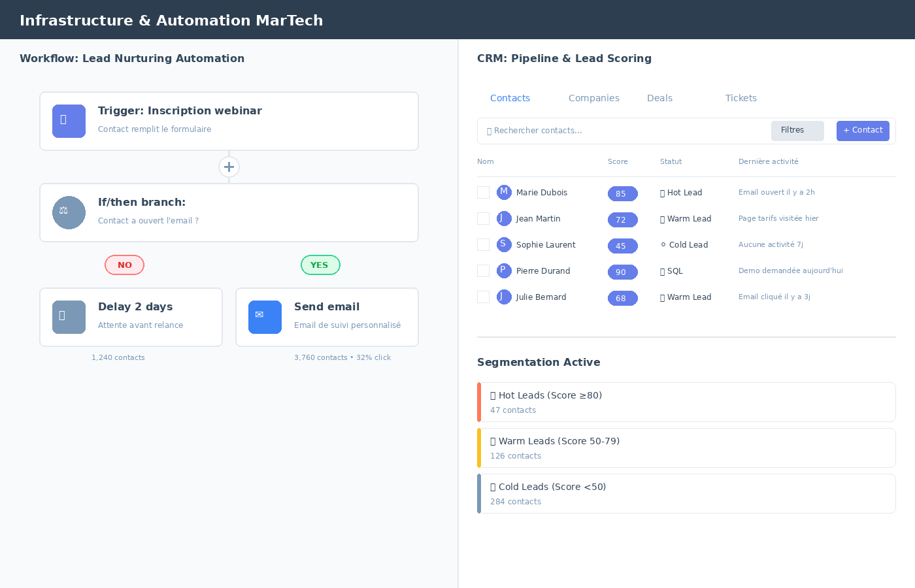The image size is (915, 588).
Task: Select the YES branch label
Action: click(x=320, y=265)
